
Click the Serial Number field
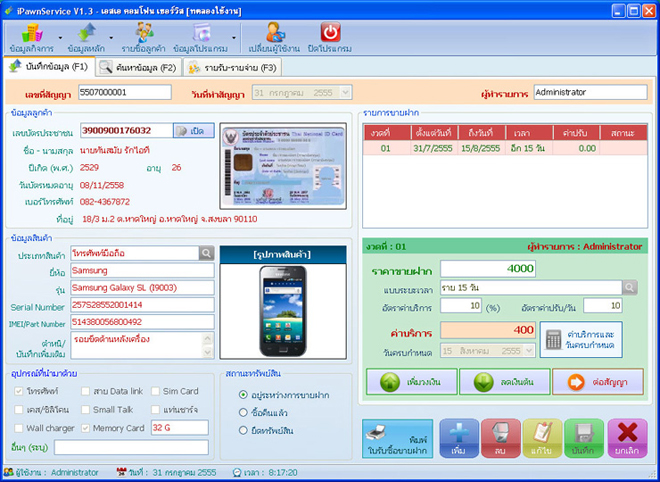click(142, 305)
